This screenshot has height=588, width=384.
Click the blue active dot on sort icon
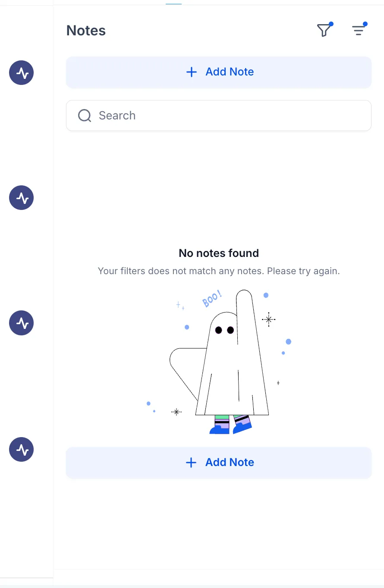click(365, 24)
